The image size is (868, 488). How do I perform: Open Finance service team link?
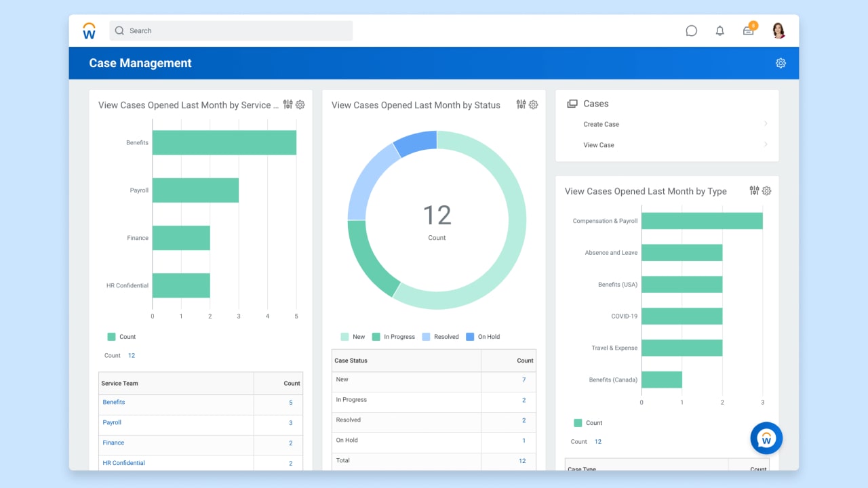(x=113, y=443)
